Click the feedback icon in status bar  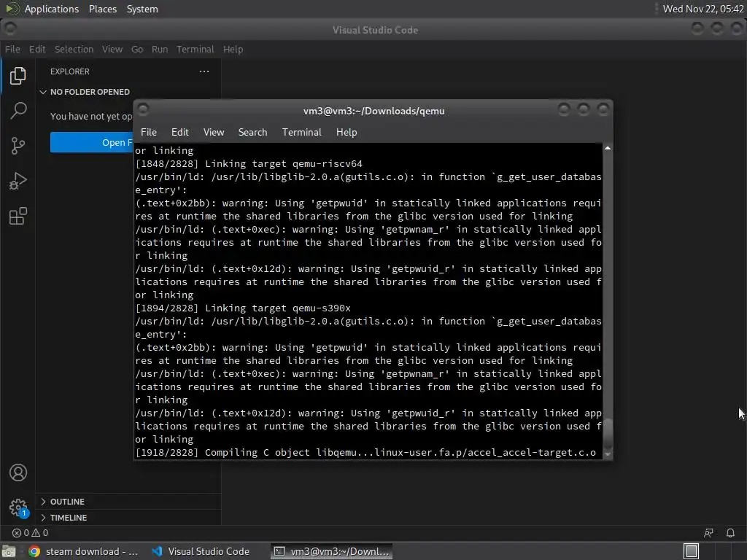tap(709, 533)
